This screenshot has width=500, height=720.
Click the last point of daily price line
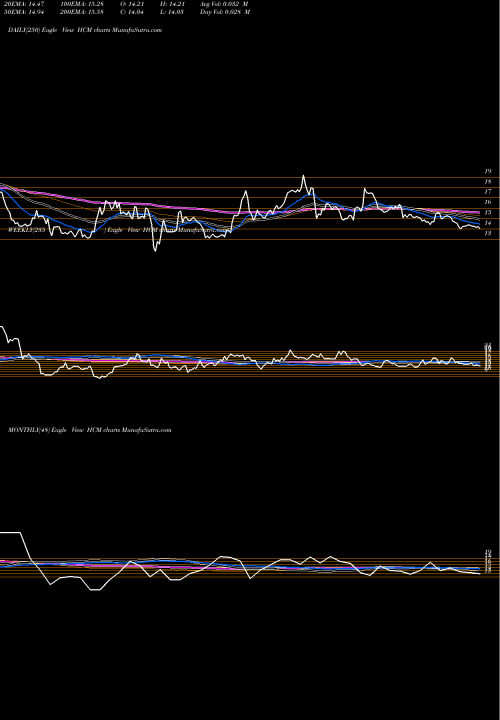(480, 228)
